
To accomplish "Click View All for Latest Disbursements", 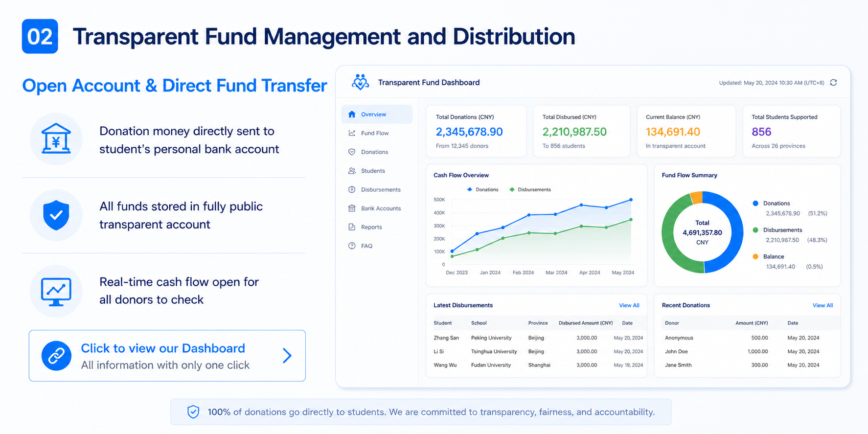I will 629,305.
